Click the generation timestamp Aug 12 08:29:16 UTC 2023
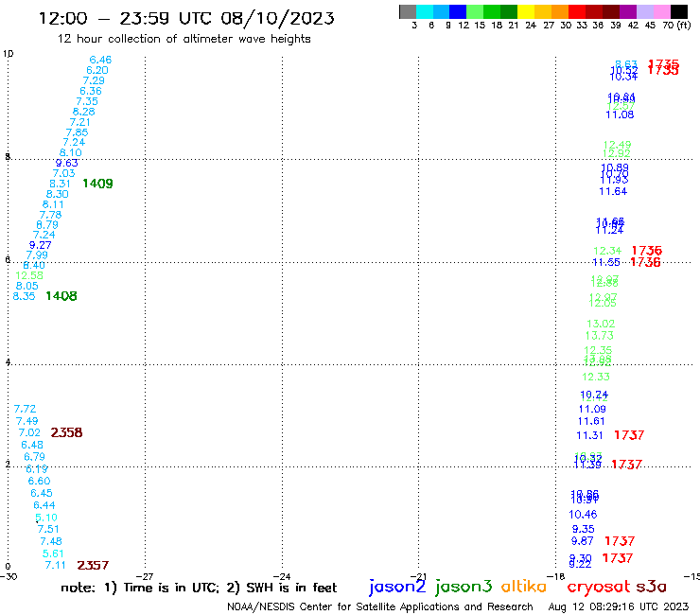 tap(619, 606)
